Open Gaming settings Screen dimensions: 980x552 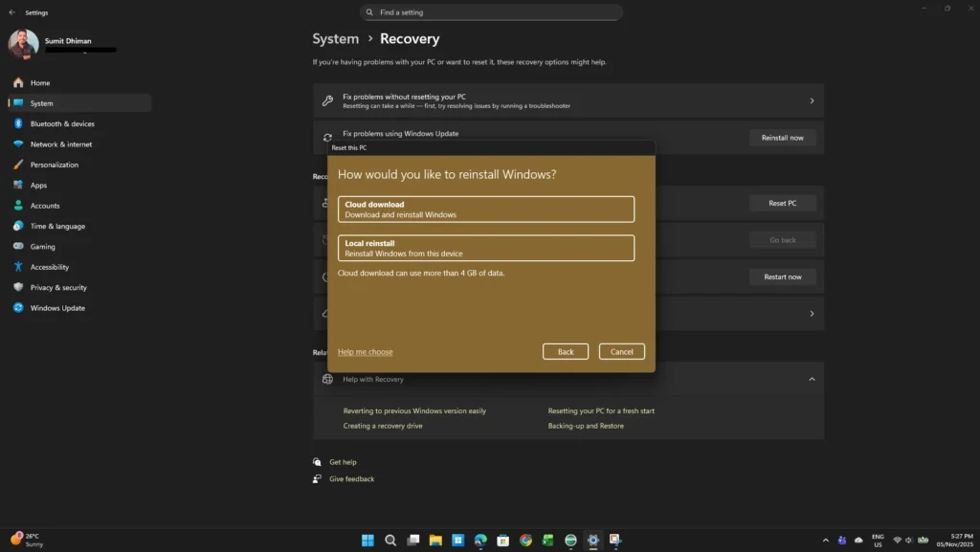coord(79,247)
